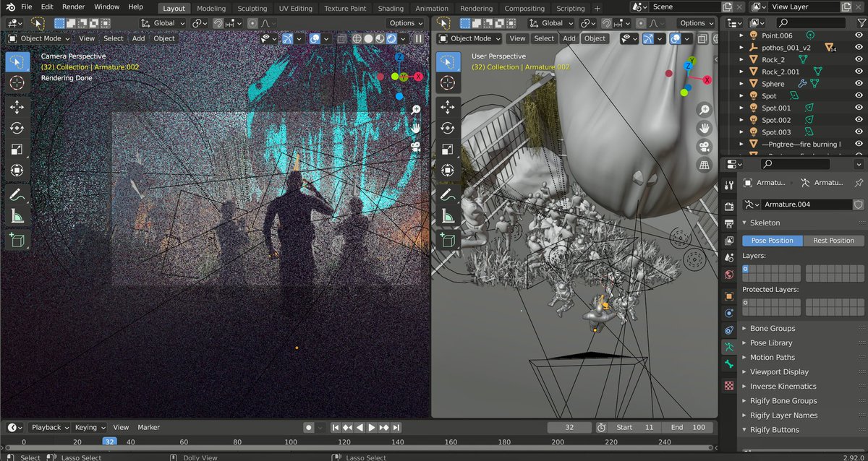
Task: Open Options dropdown in right viewport
Action: [697, 23]
